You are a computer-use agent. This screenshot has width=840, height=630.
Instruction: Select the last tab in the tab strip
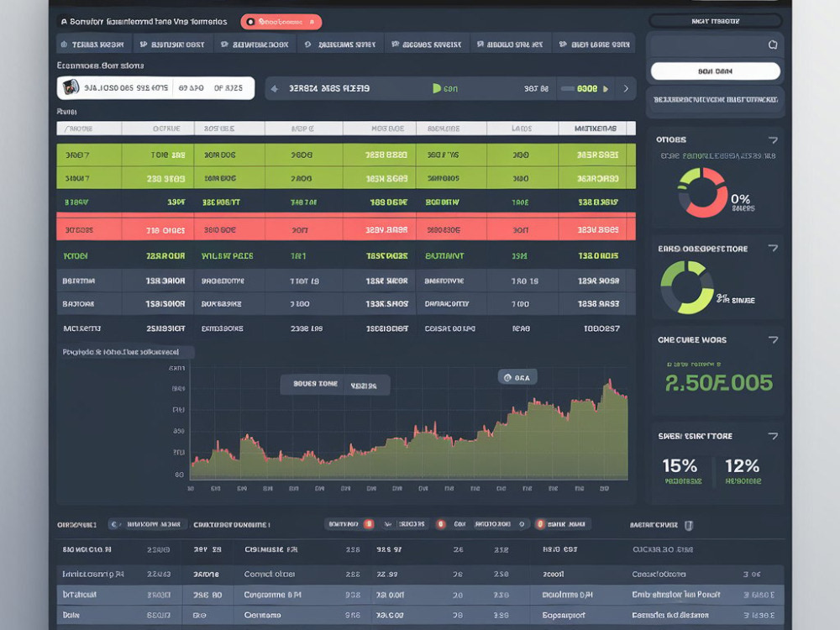(594, 45)
